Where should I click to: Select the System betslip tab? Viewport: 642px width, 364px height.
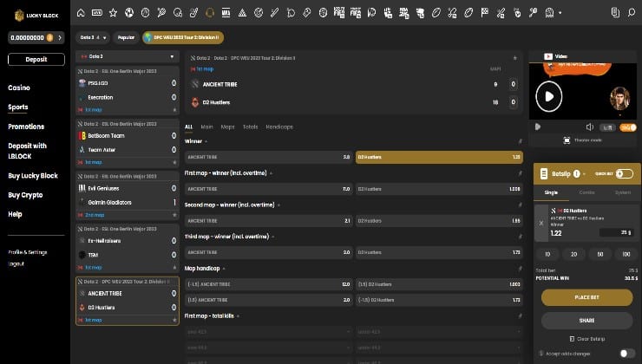[x=623, y=192]
